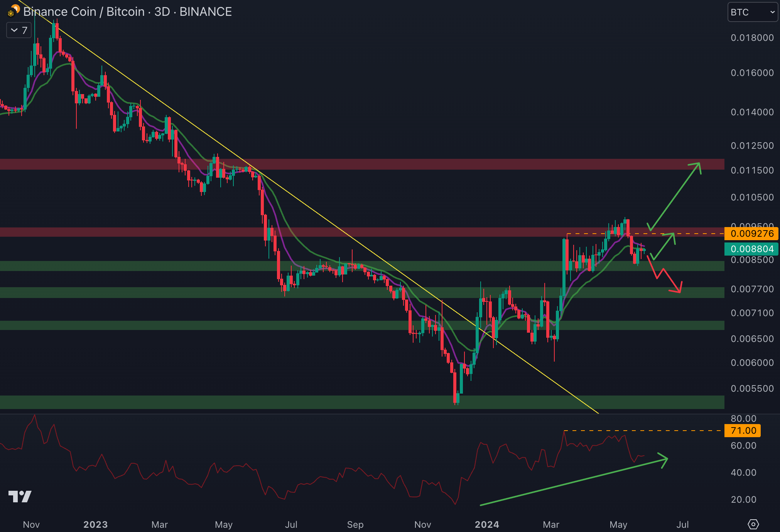Viewport: 780px width, 532px height.
Task: Select small green arrow near dashed line
Action: click(x=664, y=246)
